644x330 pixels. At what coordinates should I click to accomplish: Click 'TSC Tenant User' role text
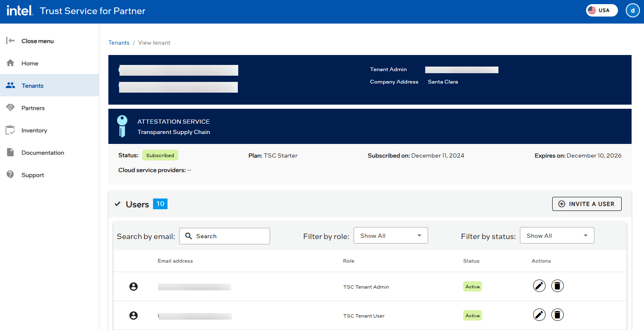[x=364, y=316]
